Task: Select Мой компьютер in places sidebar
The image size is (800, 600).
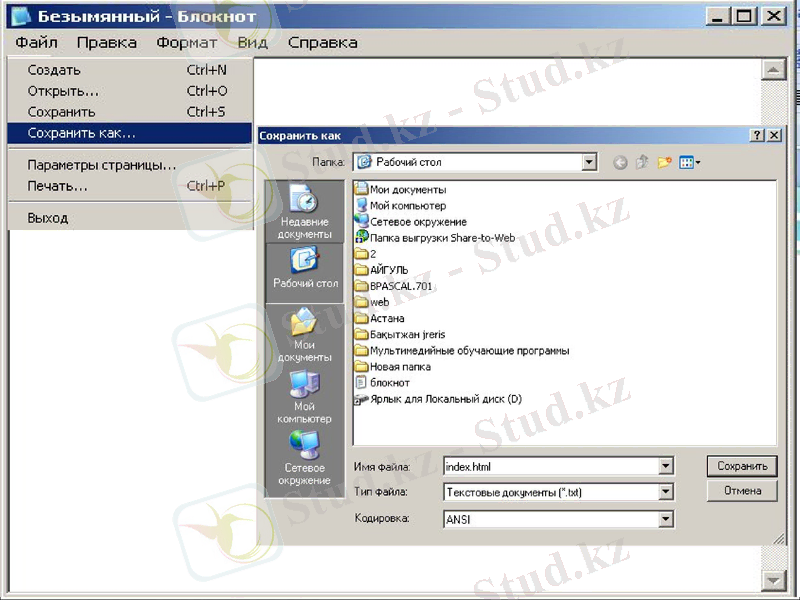Action: pyautogui.click(x=304, y=396)
